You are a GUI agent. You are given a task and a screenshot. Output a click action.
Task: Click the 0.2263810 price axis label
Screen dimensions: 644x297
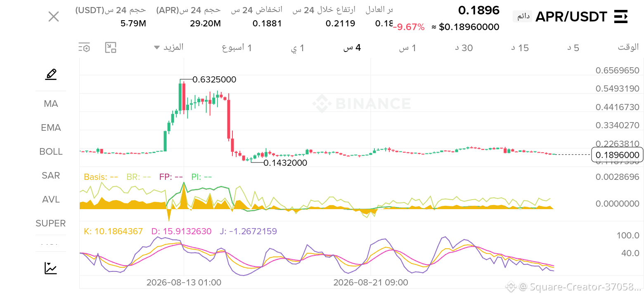617,144
